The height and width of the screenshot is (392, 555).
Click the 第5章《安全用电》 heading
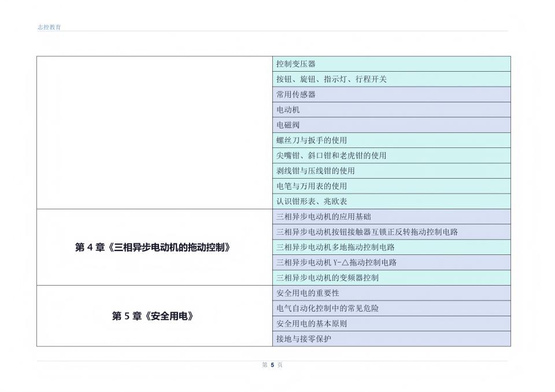153,316
